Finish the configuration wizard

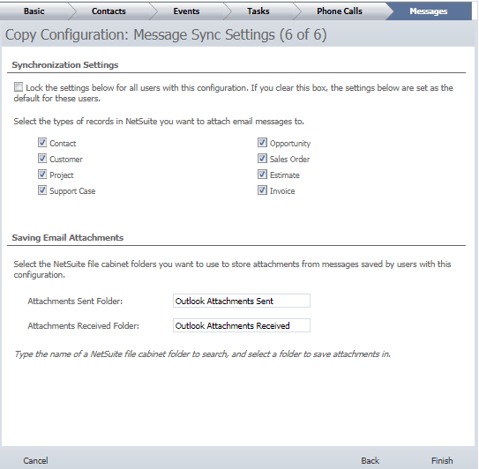coord(442,461)
